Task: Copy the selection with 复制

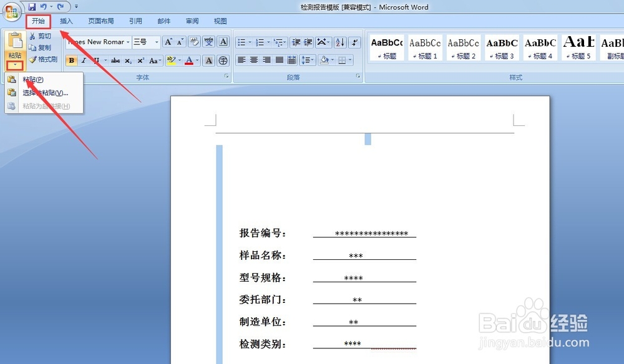Action: point(40,48)
